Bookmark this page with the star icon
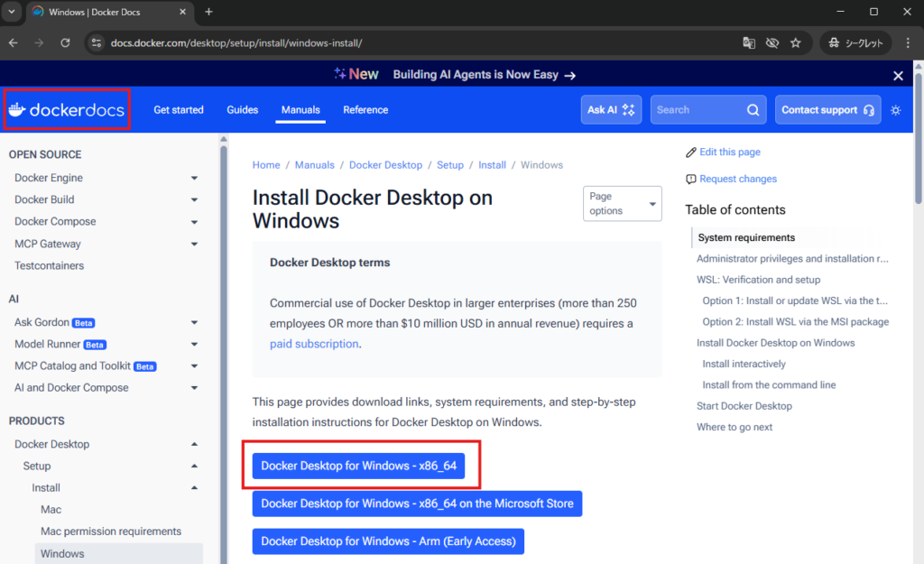Image resolution: width=924 pixels, height=564 pixels. point(796,43)
